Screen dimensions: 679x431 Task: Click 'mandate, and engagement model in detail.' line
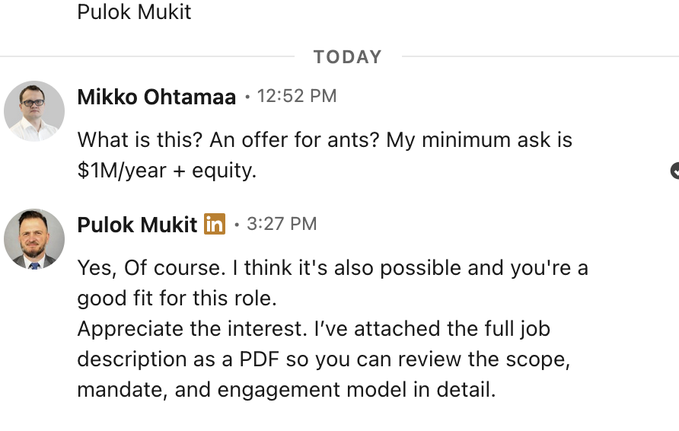point(286,389)
